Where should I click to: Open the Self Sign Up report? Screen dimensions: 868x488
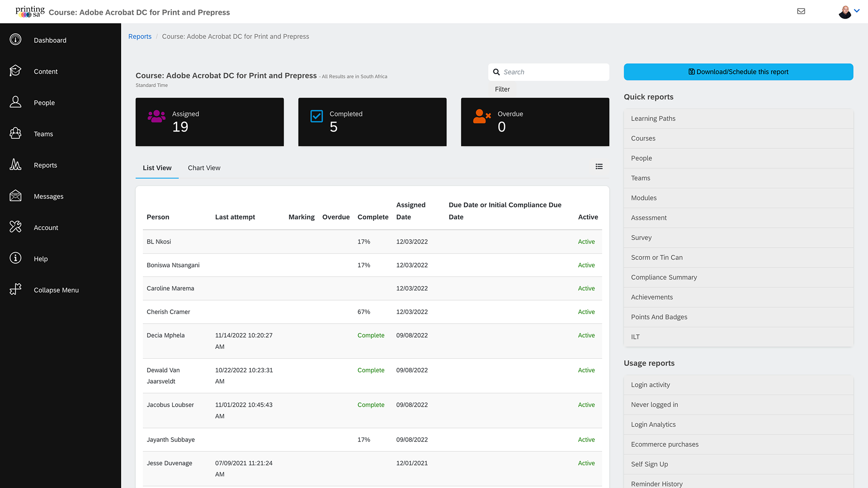pos(738,465)
